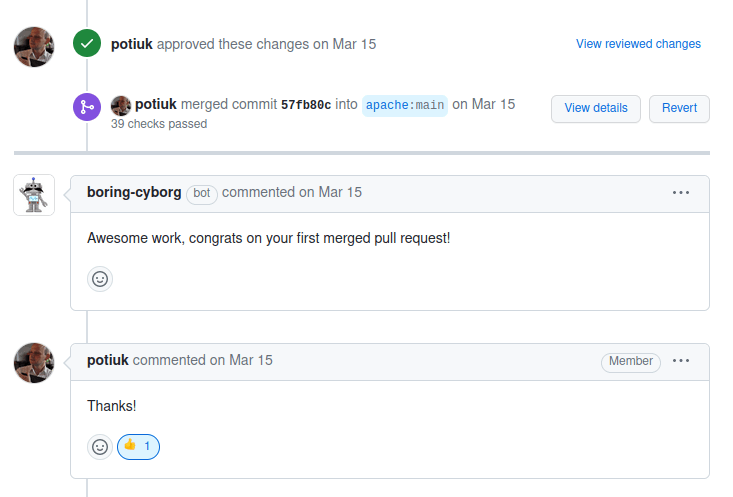The image size is (733, 497).
Task: Open commit 57fb80c
Action: click(306, 105)
